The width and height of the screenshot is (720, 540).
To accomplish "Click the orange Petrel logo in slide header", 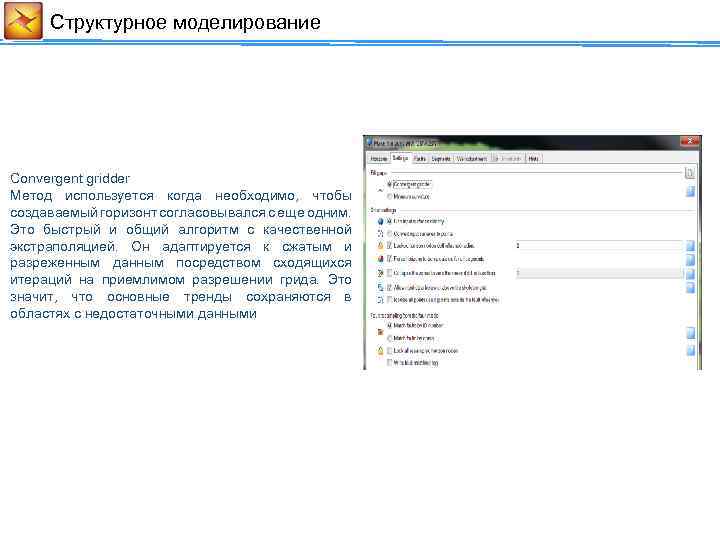I will click(23, 21).
